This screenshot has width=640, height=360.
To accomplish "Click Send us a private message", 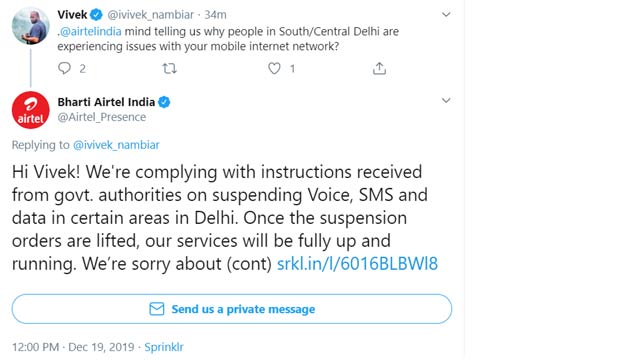I will click(x=232, y=309).
